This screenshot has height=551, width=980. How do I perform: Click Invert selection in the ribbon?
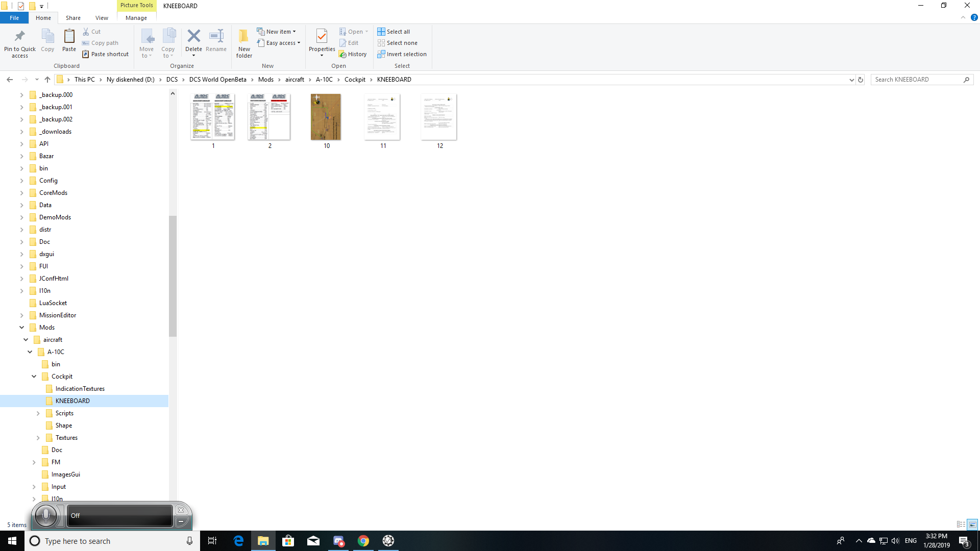coord(402,54)
